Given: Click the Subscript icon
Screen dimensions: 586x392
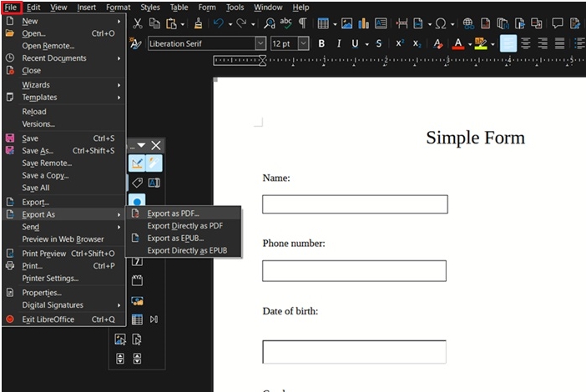Looking at the screenshot, I should tap(417, 43).
